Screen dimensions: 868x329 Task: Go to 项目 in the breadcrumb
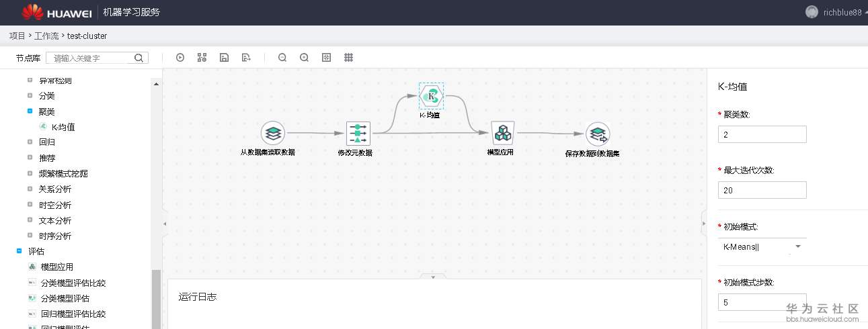pos(17,36)
